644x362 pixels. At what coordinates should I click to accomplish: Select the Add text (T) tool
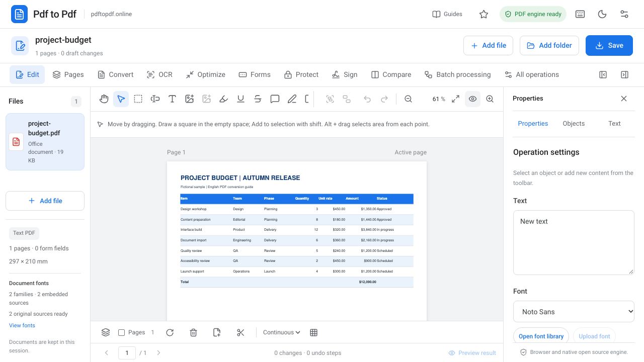pos(173,99)
